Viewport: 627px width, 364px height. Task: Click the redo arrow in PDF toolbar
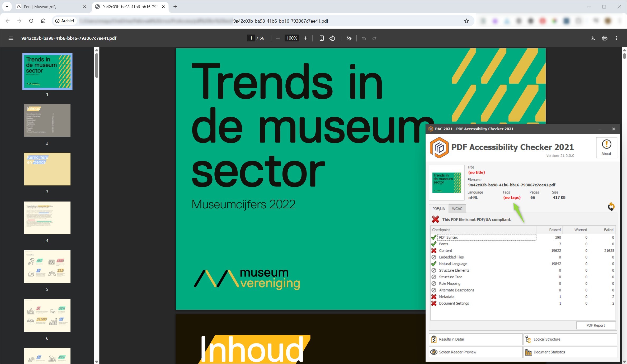point(374,38)
